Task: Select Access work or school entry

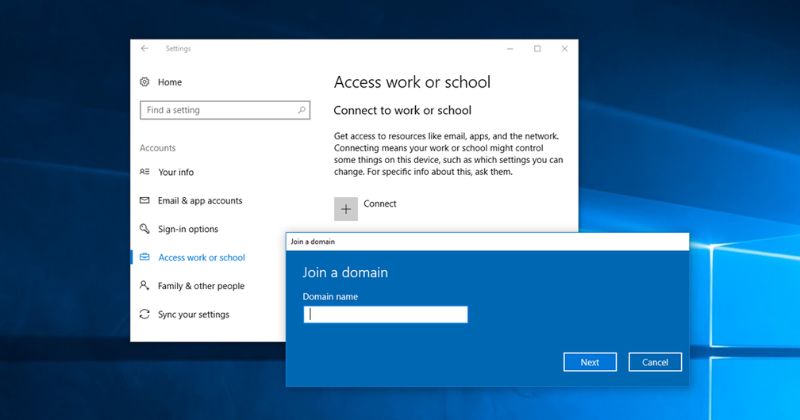Action: click(202, 258)
